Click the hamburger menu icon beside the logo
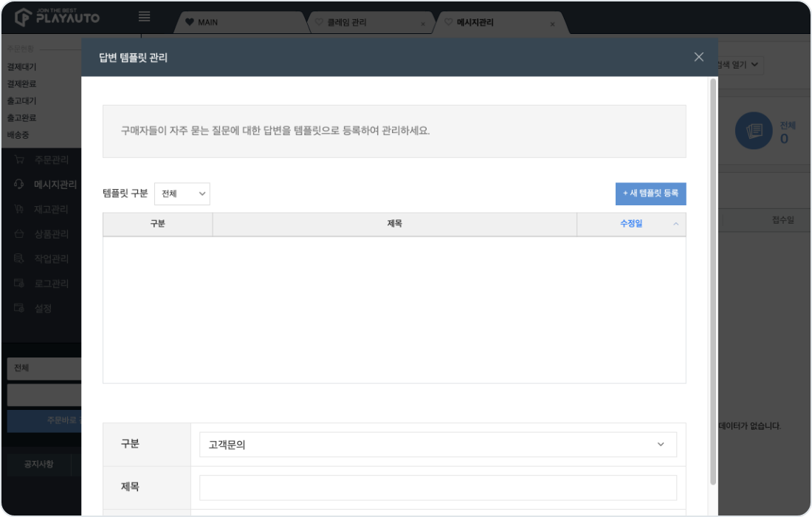 point(145,17)
